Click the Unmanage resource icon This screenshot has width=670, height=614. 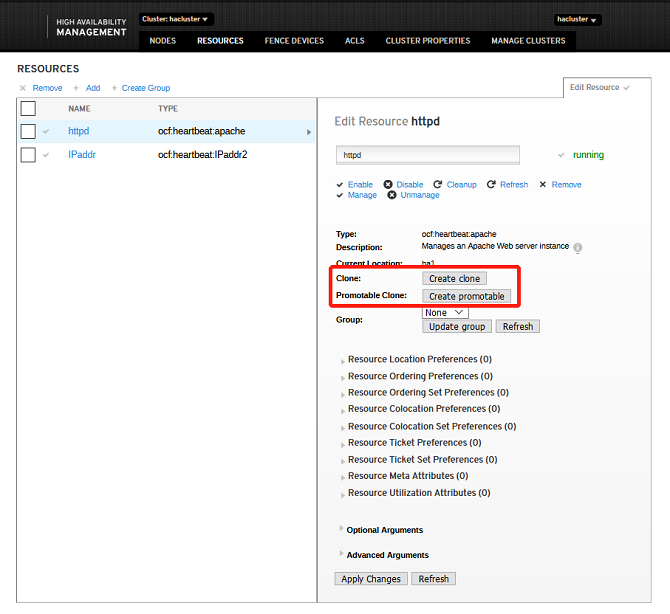392,195
